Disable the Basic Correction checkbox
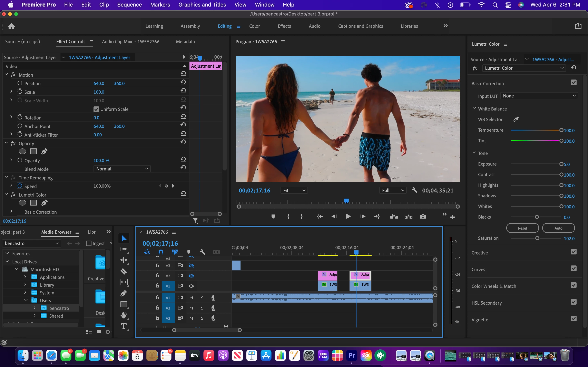 (574, 83)
